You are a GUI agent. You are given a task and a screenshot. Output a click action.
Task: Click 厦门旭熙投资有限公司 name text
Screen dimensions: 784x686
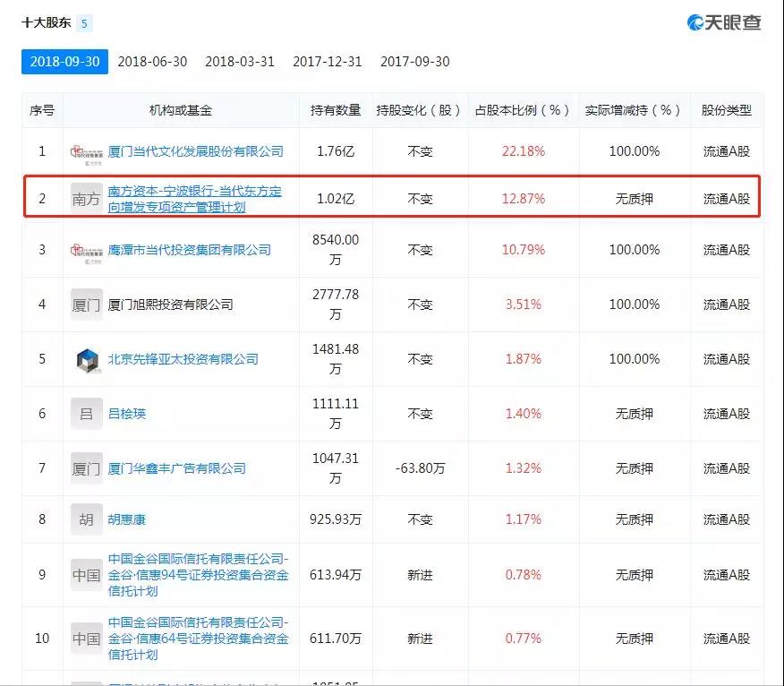tap(171, 304)
